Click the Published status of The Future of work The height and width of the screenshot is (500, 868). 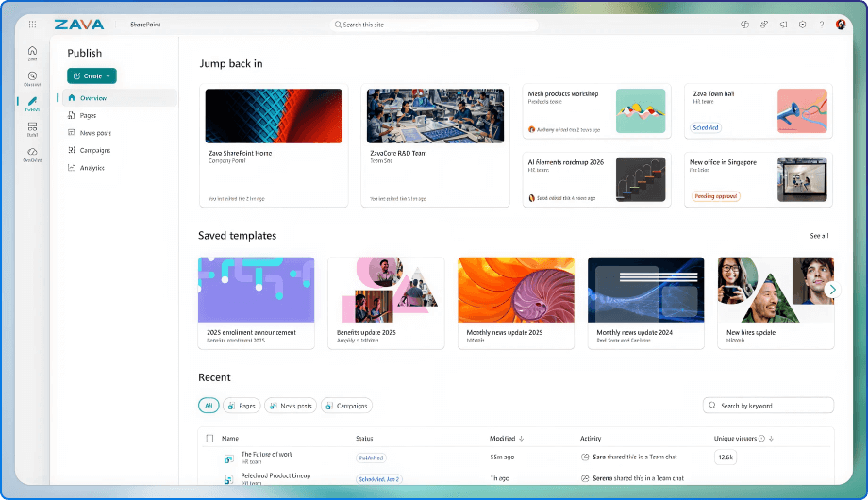coord(371,458)
